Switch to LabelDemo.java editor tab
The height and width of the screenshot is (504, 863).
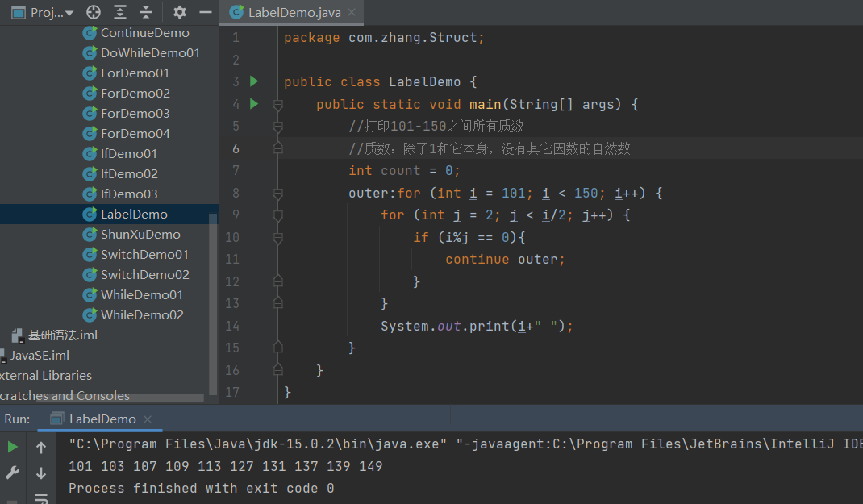[294, 12]
